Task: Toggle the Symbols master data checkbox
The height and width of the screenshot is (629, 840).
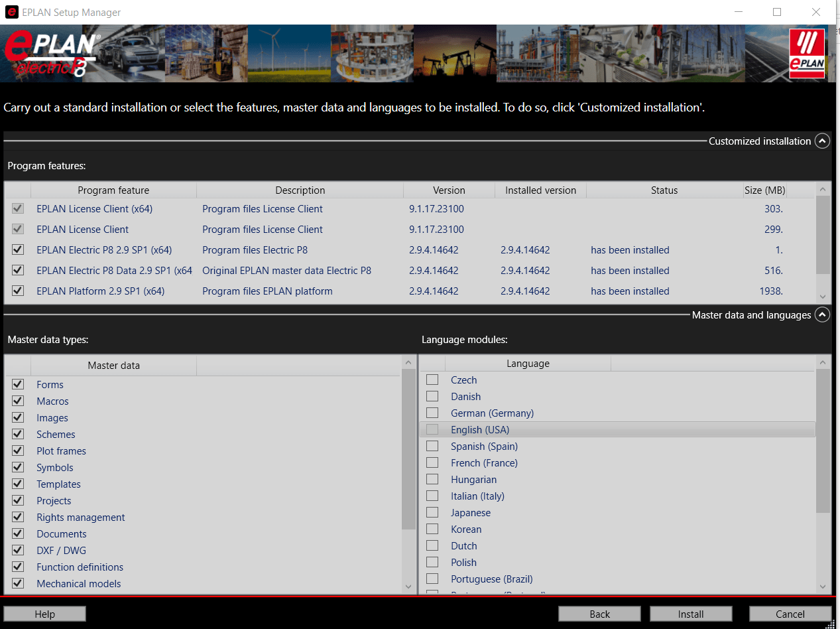Action: [x=18, y=468]
